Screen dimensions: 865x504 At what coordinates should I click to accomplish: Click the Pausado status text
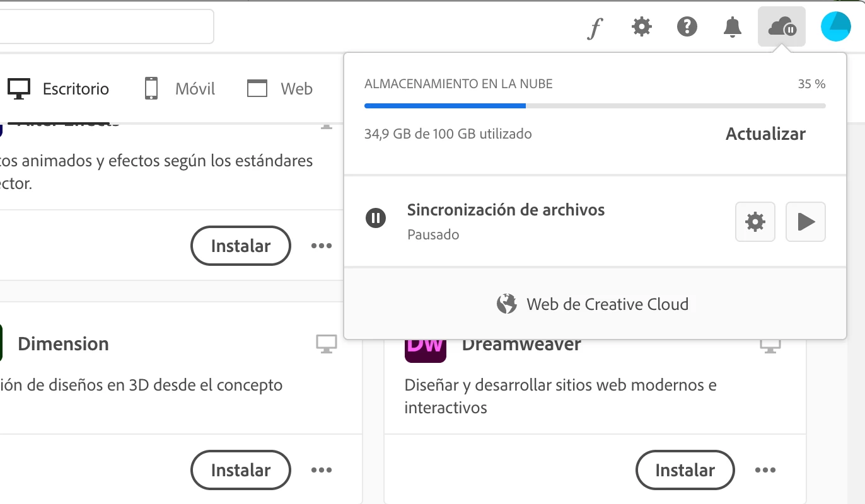point(433,234)
